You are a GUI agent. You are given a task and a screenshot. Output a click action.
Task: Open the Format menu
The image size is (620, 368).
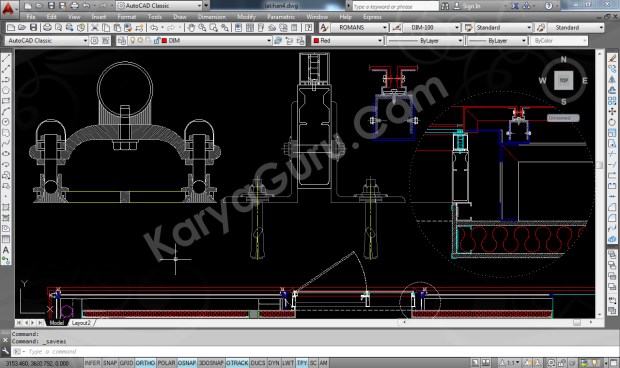click(127, 17)
